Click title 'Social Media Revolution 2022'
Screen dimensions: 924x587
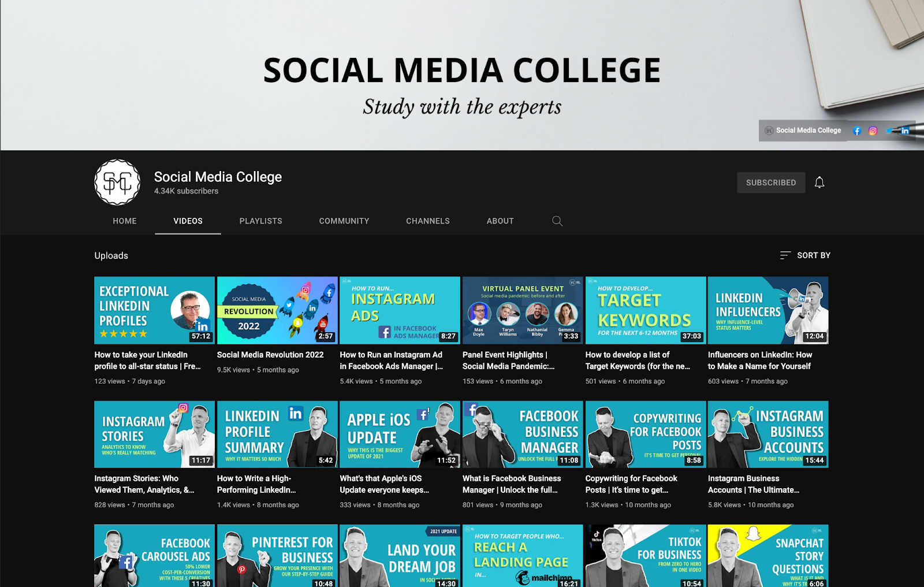[270, 355]
